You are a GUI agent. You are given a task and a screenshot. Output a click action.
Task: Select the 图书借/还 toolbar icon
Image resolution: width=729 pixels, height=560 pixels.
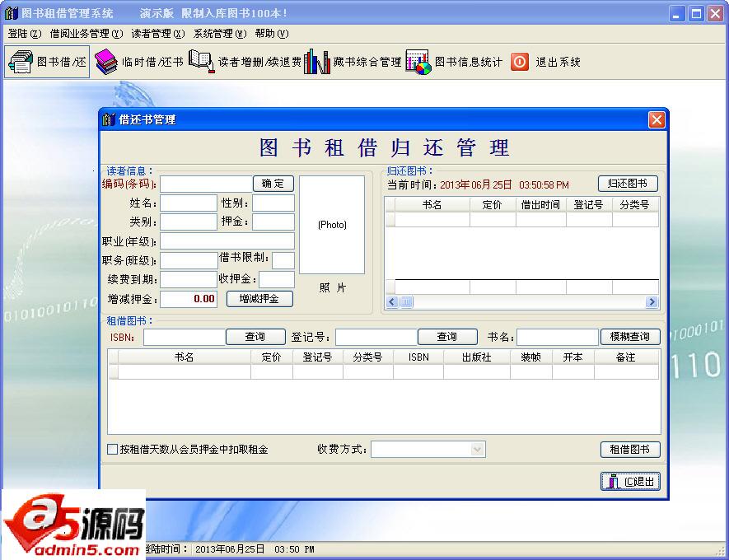45,61
